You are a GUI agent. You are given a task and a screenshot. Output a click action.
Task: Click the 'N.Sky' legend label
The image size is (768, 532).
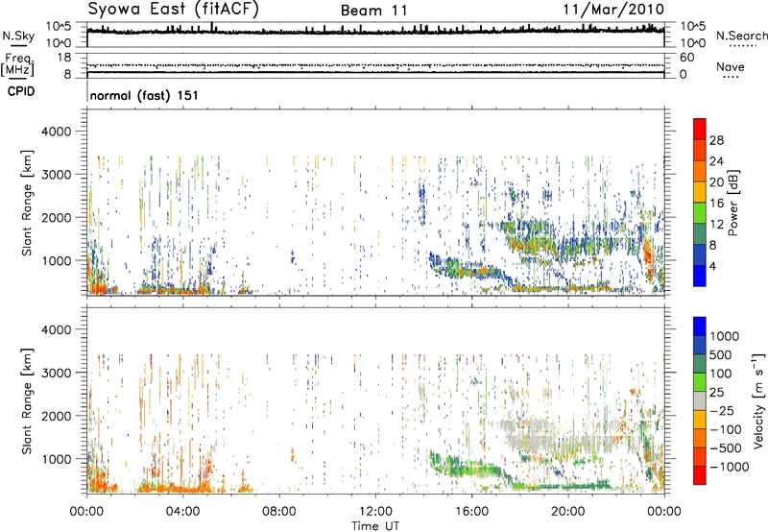tap(18, 36)
